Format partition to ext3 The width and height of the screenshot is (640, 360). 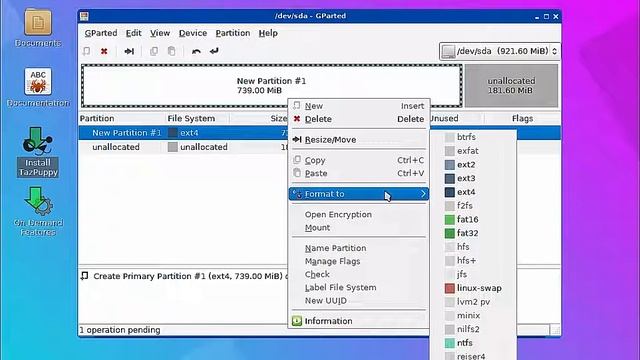click(473, 178)
